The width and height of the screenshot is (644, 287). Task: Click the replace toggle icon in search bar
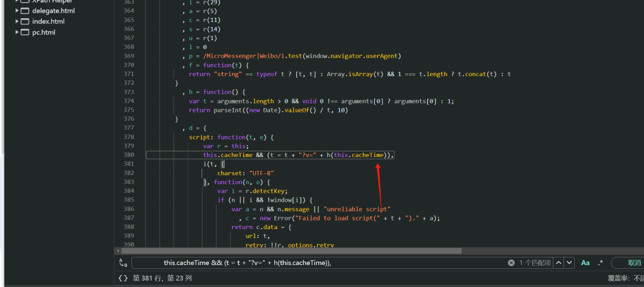point(122,263)
